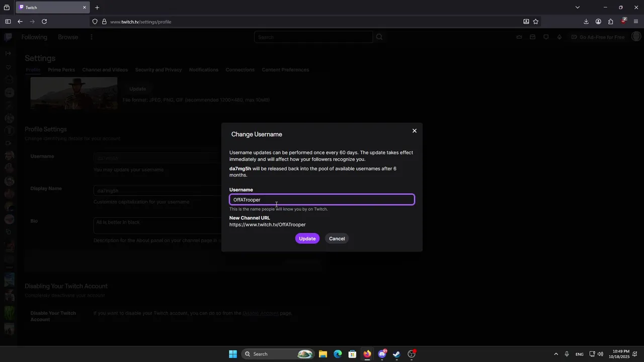This screenshot has width=644, height=362.
Task: Open the Twitch notifications inbox icon
Action: tap(533, 37)
